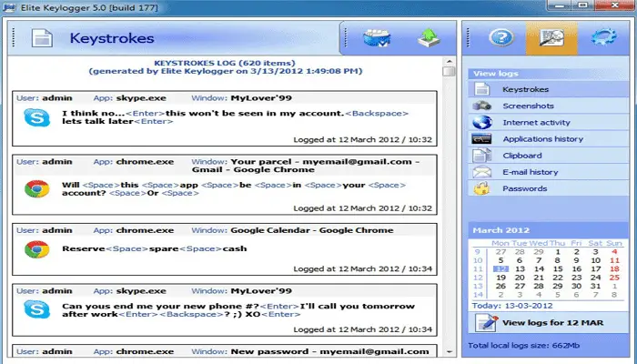The width and height of the screenshot is (637, 364).
Task: Click the March 2012 calendar header
Action: 549,230
